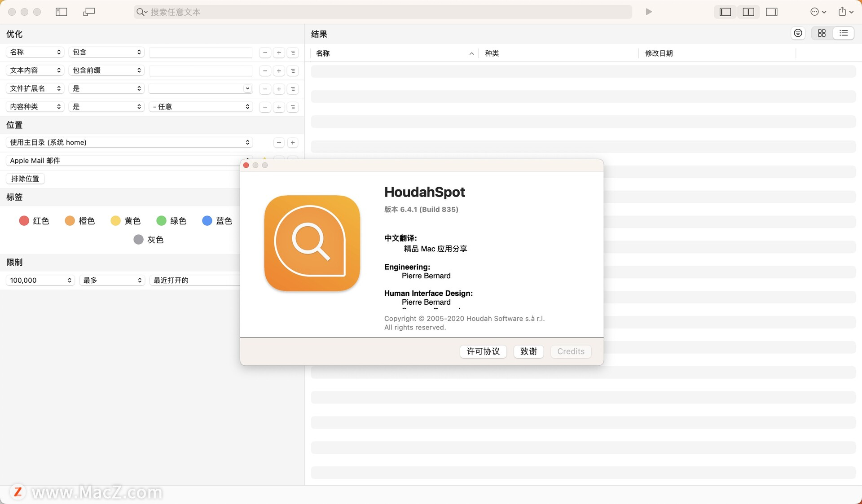This screenshot has width=862, height=504.
Task: Open the 内容种类 criterion dropdown
Action: tap(35, 107)
